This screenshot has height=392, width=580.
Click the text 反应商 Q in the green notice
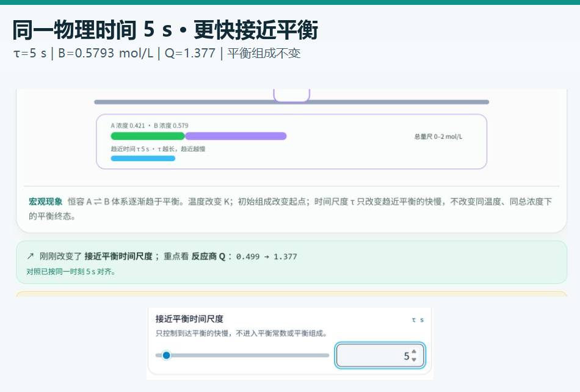point(208,256)
